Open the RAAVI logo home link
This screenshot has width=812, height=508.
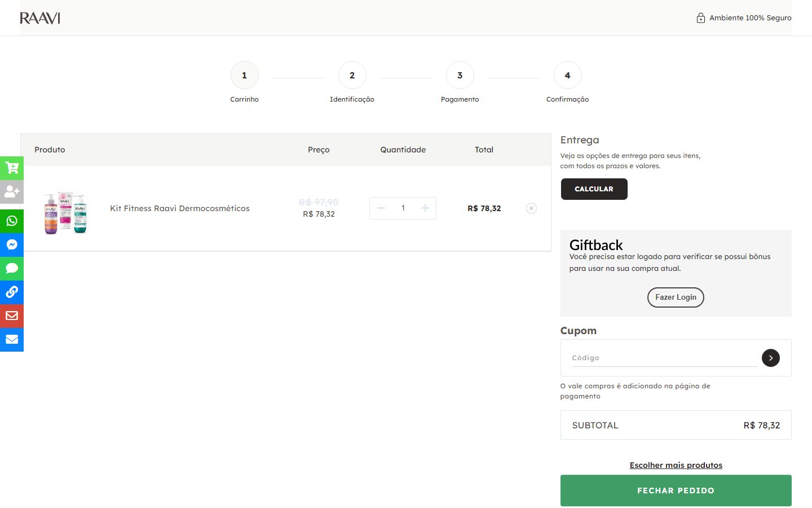(x=40, y=18)
